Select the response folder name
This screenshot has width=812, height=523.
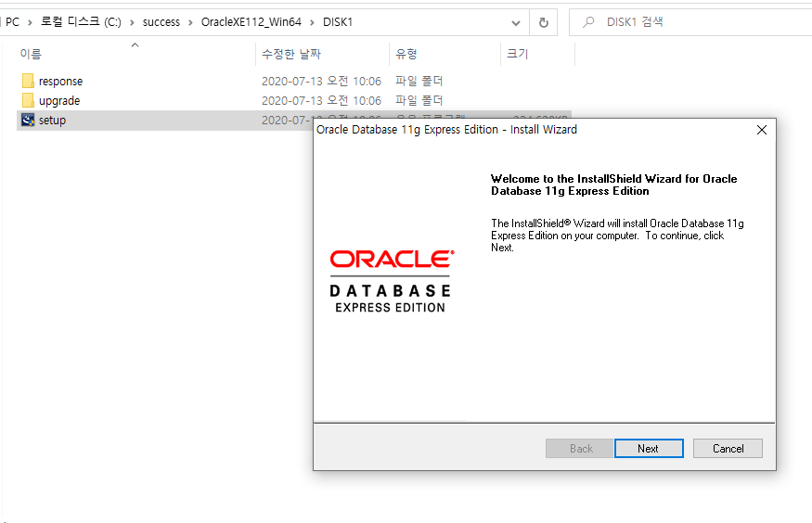[x=60, y=82]
